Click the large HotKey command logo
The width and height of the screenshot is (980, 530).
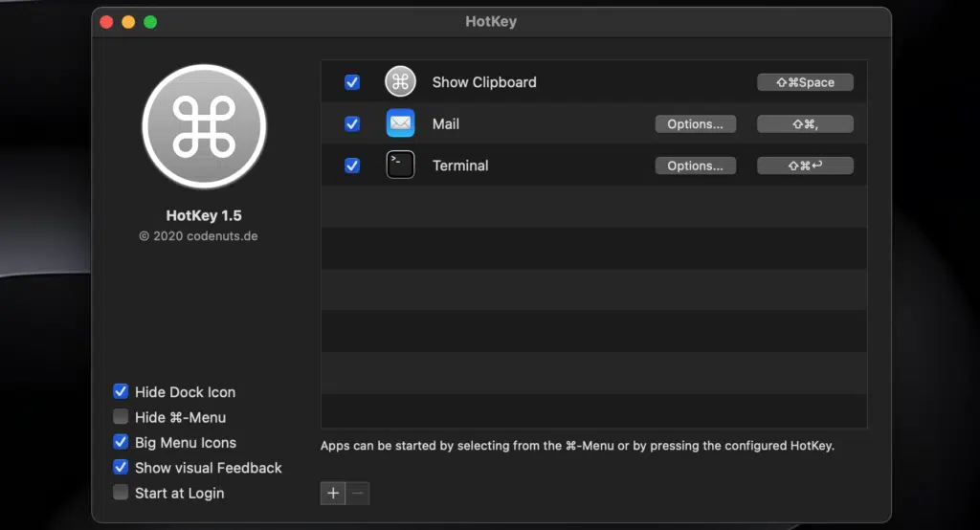[x=204, y=126]
